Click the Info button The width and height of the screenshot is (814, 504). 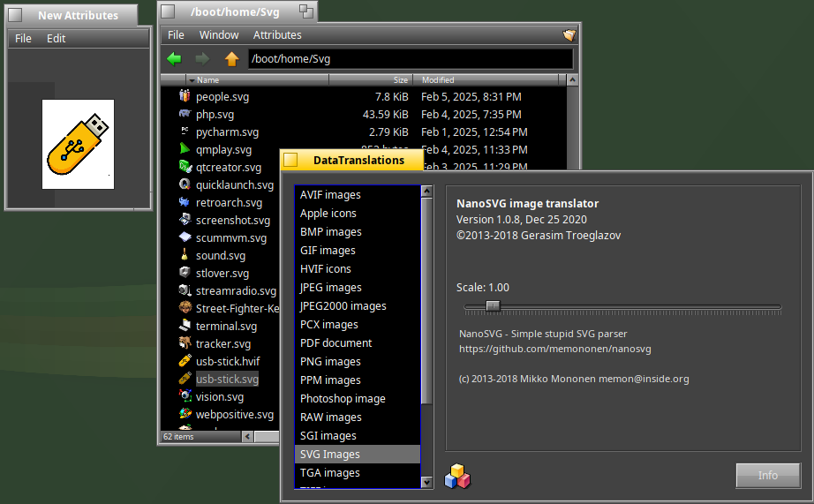768,476
